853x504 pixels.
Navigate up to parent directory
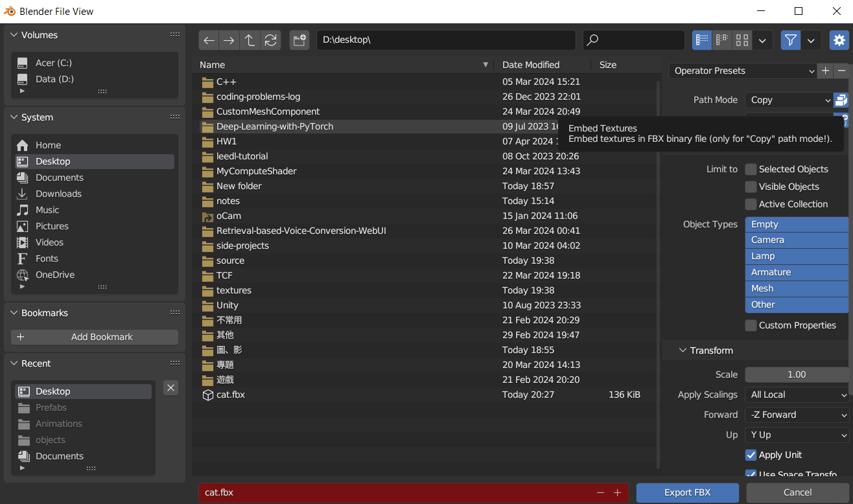pos(250,40)
